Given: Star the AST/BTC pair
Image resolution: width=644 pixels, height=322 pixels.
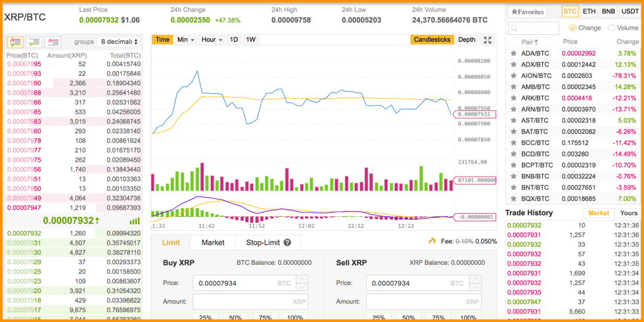Looking at the screenshot, I should 513,120.
